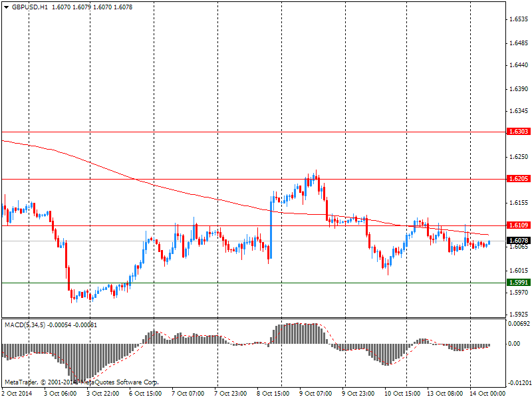Click the 10 Oct 15:00 time label

point(402,393)
